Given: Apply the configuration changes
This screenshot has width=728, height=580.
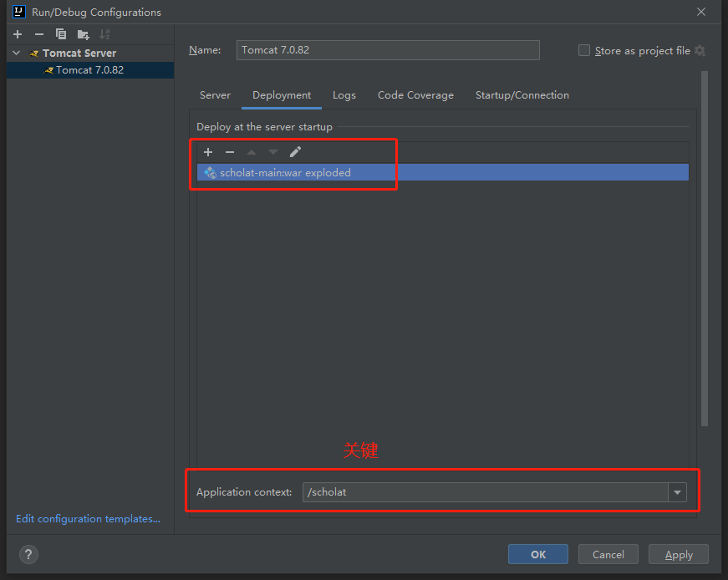Looking at the screenshot, I should pyautogui.click(x=679, y=554).
